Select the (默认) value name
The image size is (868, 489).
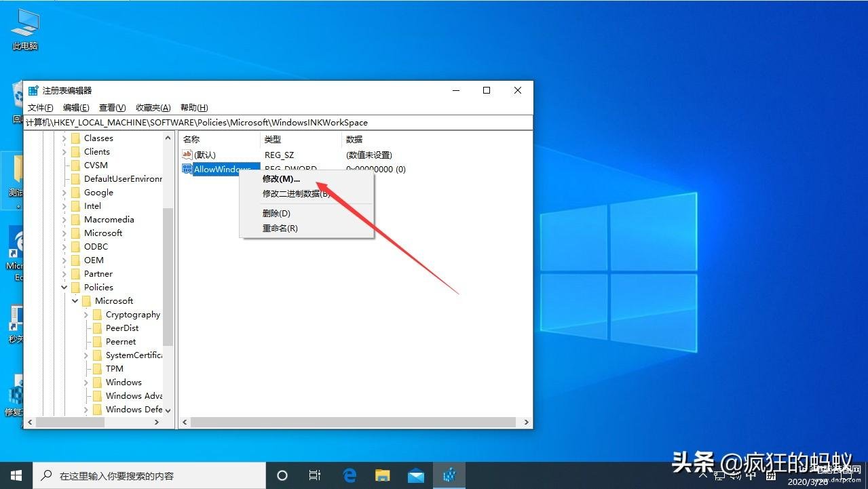pos(205,155)
